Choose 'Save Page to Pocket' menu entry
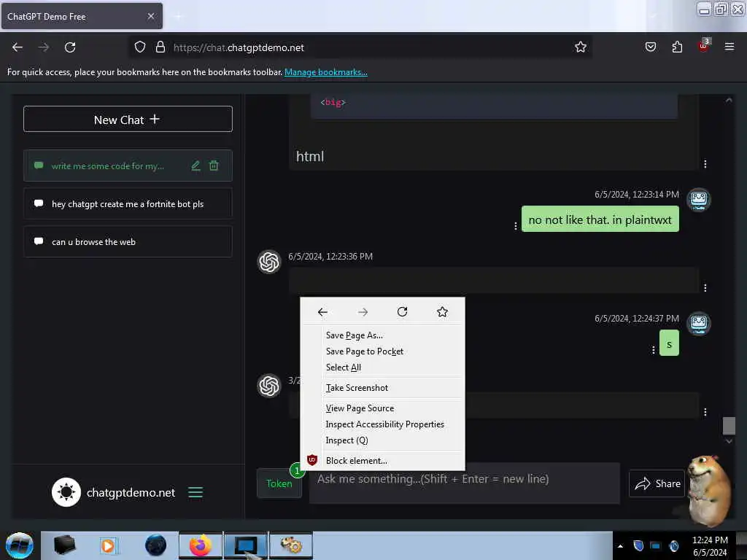The width and height of the screenshot is (747, 560). (x=382, y=351)
